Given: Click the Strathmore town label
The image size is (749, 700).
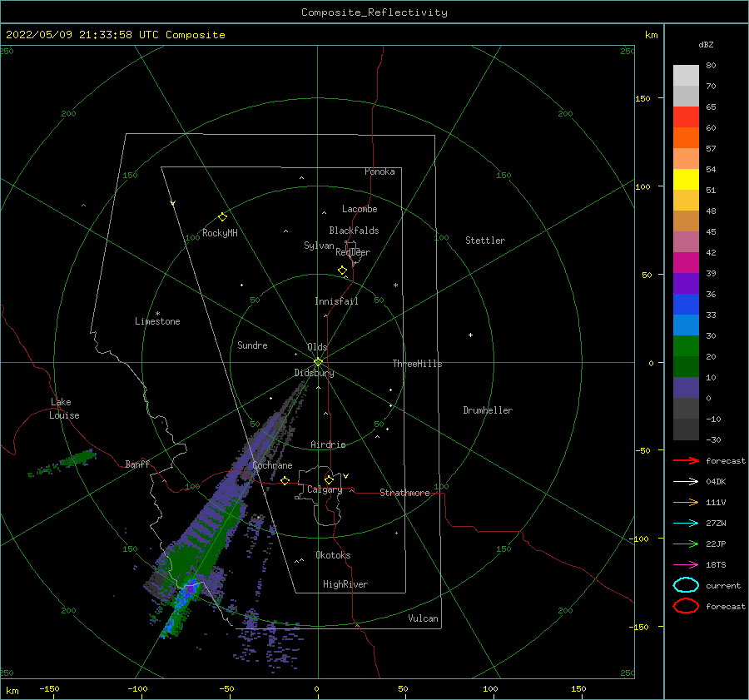Looking at the screenshot, I should pos(404,493).
